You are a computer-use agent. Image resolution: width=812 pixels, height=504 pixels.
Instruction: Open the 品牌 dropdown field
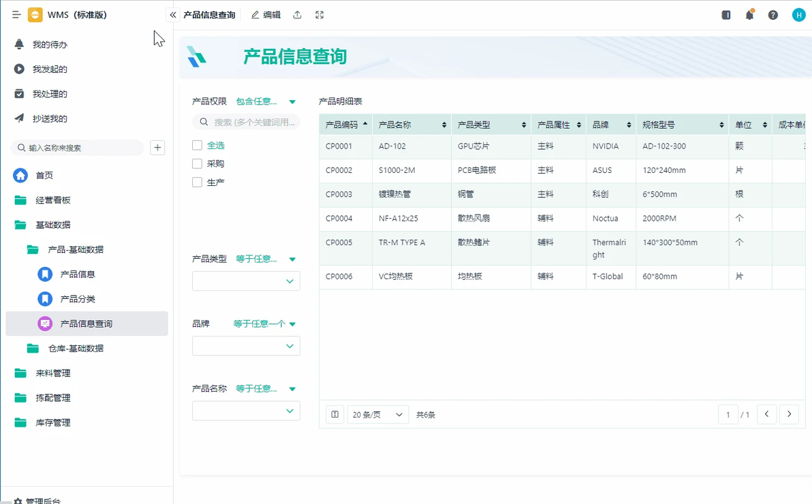tap(246, 346)
